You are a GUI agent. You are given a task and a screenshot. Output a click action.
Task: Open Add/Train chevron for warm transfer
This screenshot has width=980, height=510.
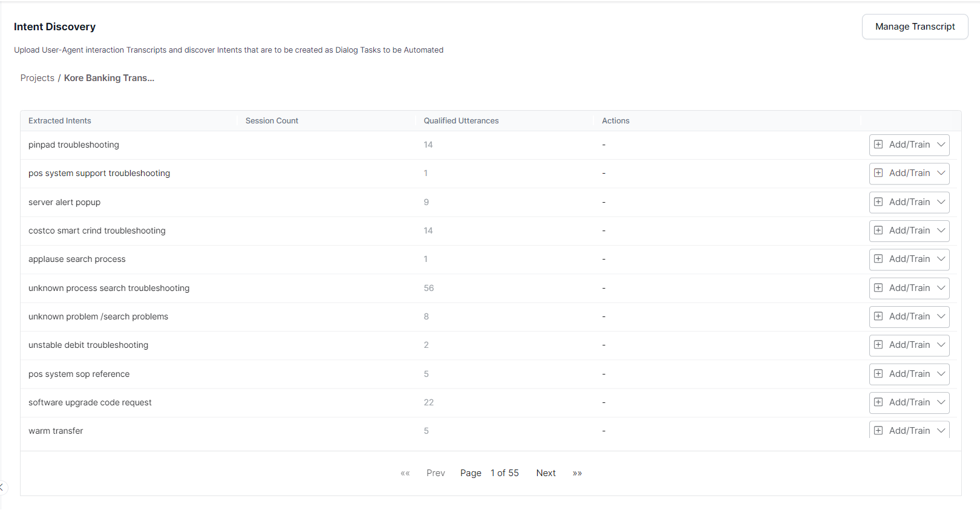coord(941,431)
